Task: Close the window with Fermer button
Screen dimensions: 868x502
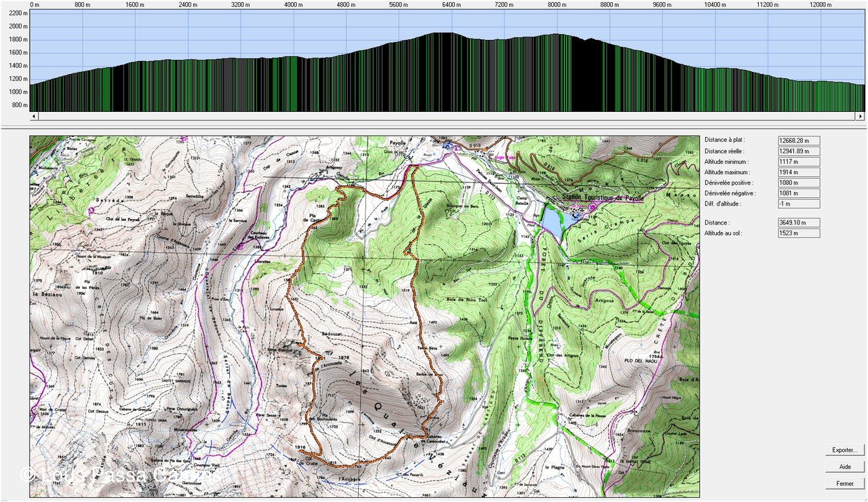Action: pos(845,484)
